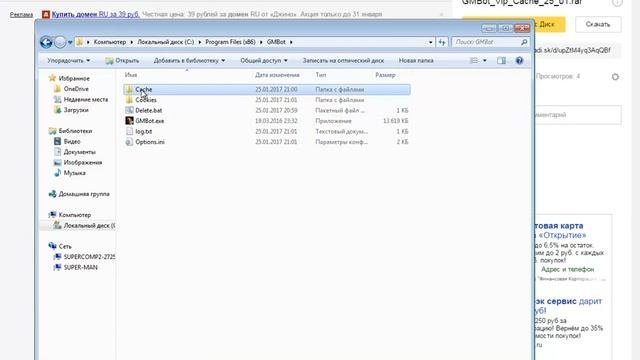The image size is (640, 360).
Task: Open the Упорядочить menu
Action: [68, 60]
